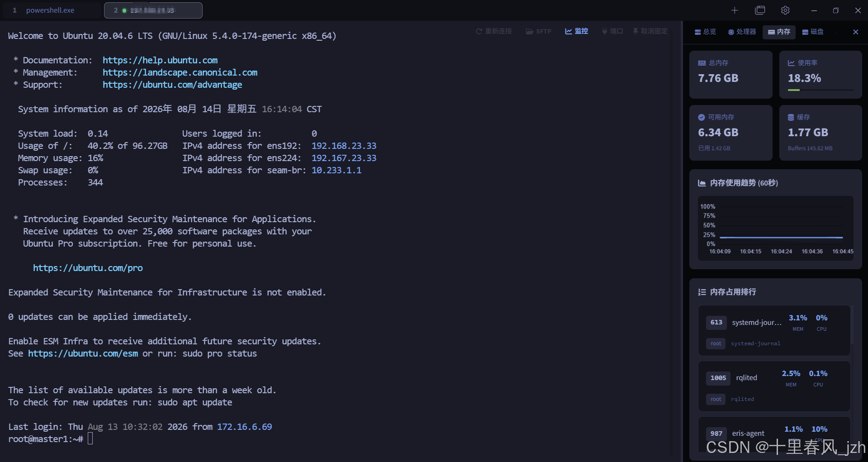Click the 可用内存 6.34 GB card

click(x=730, y=133)
